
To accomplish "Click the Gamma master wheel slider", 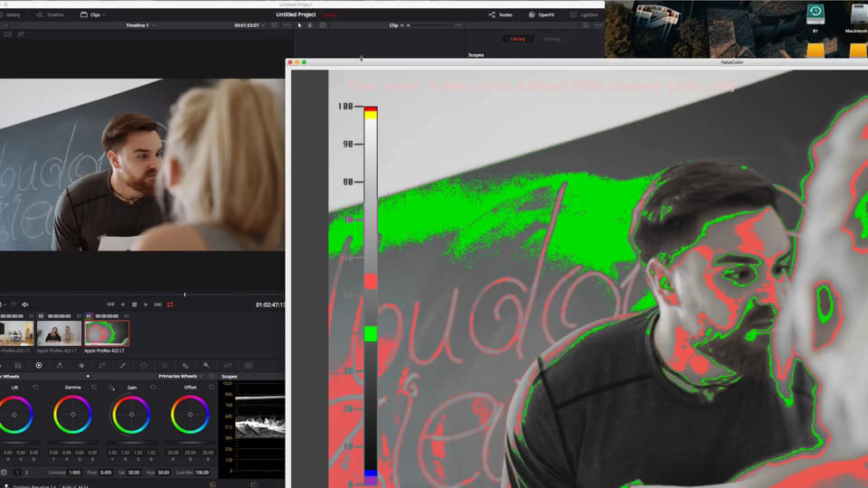I will click(x=72, y=443).
